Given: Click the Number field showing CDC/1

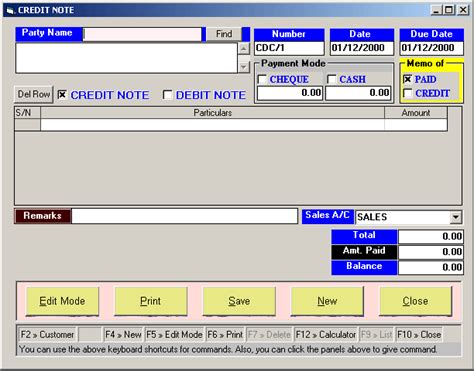Looking at the screenshot, I should 289,48.
